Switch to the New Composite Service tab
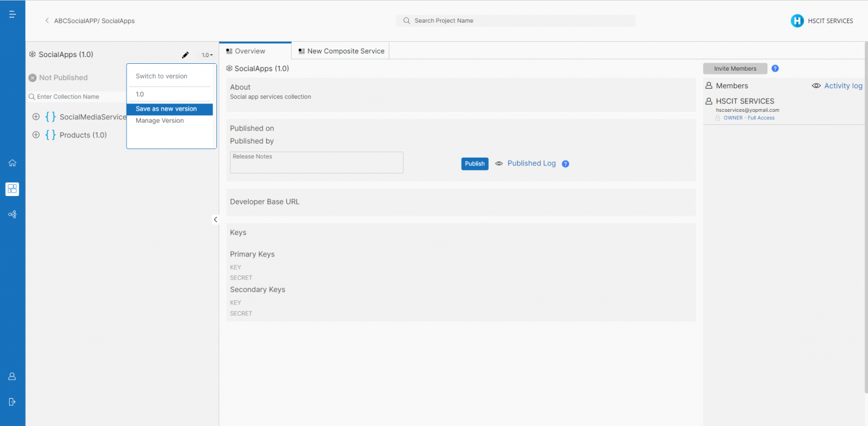The image size is (868, 426). click(x=340, y=50)
